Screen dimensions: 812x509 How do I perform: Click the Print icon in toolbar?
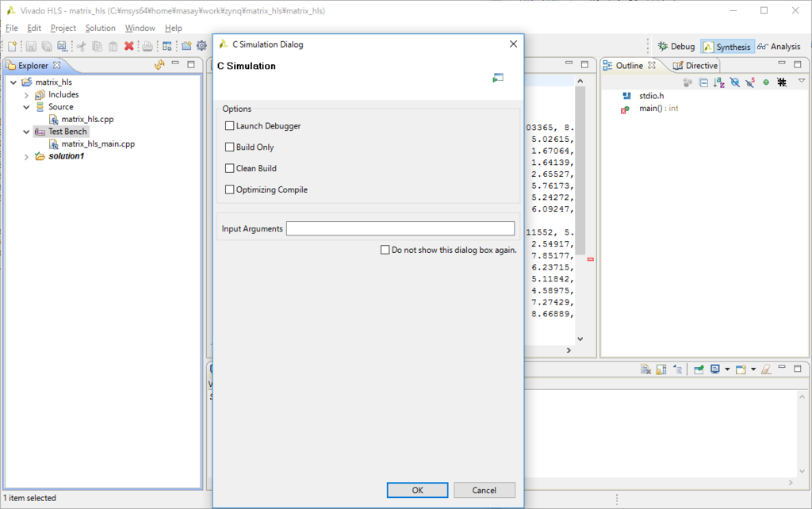click(x=147, y=47)
